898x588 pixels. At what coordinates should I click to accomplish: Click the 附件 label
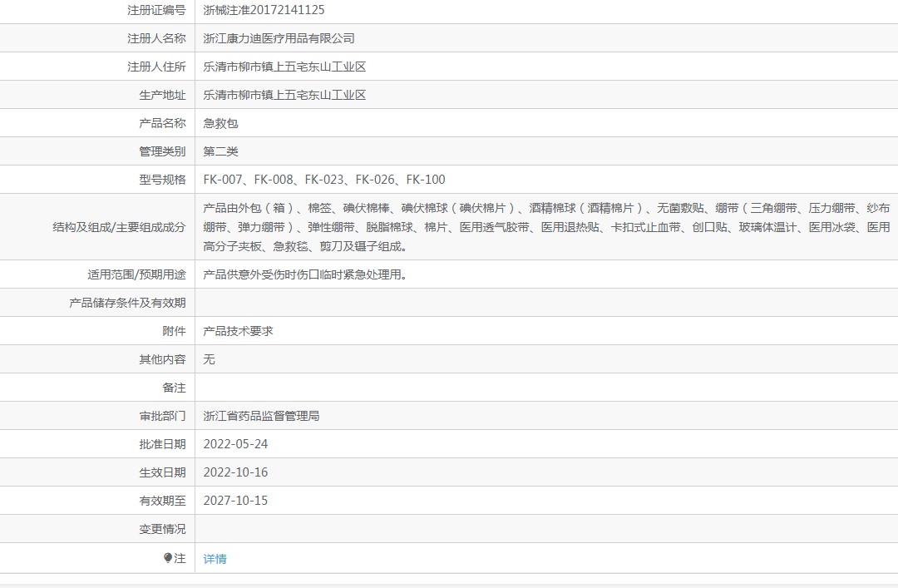tap(174, 331)
